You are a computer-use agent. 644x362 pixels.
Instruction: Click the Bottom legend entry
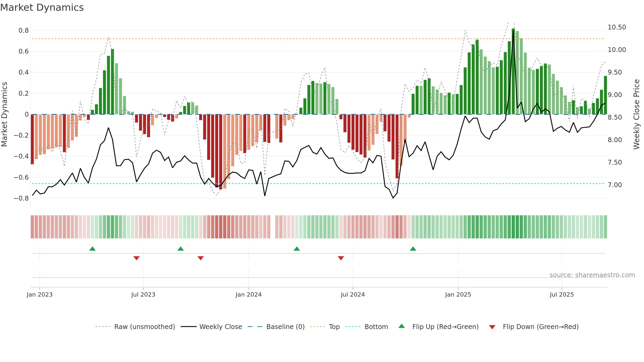[x=367, y=327]
